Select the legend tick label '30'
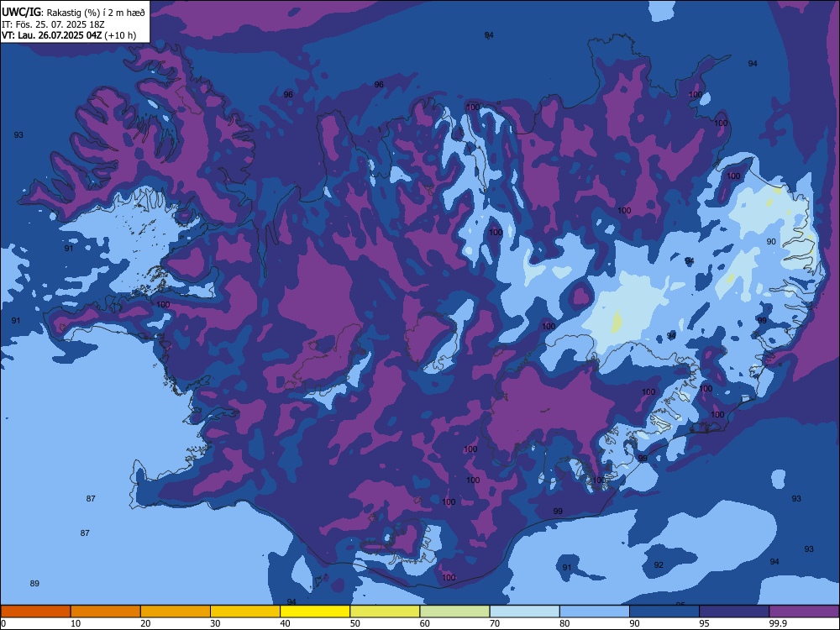 (215, 623)
